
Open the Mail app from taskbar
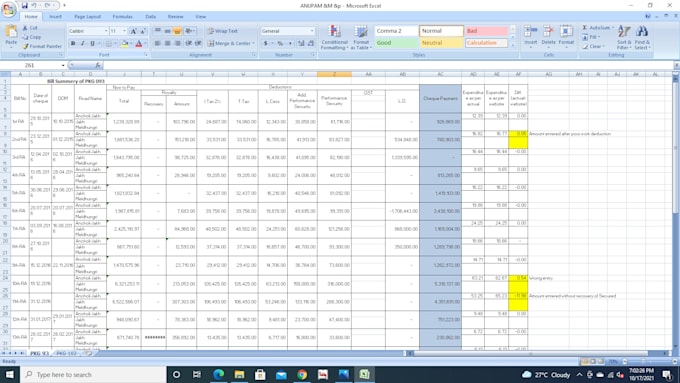pos(281,374)
